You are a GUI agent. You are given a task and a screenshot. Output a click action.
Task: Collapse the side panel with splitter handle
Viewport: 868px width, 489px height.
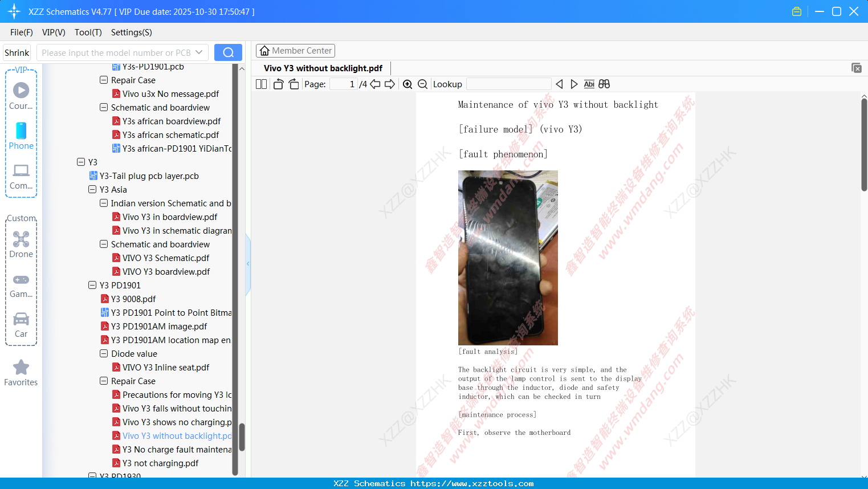tap(248, 264)
